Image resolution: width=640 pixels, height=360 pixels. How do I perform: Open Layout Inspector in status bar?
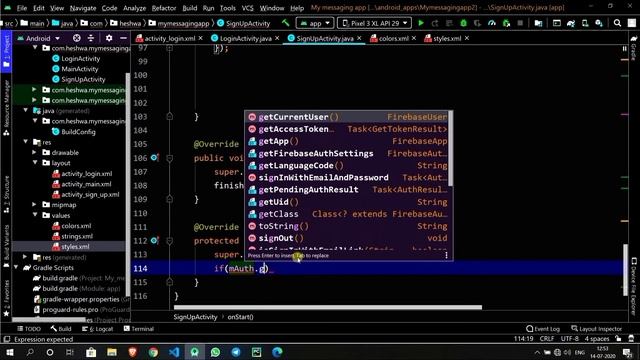[596, 329]
